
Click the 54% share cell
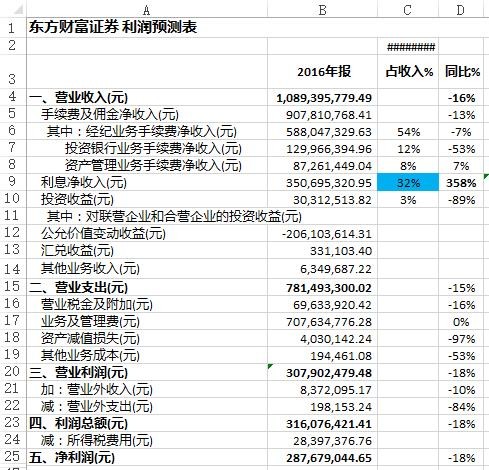pos(408,132)
